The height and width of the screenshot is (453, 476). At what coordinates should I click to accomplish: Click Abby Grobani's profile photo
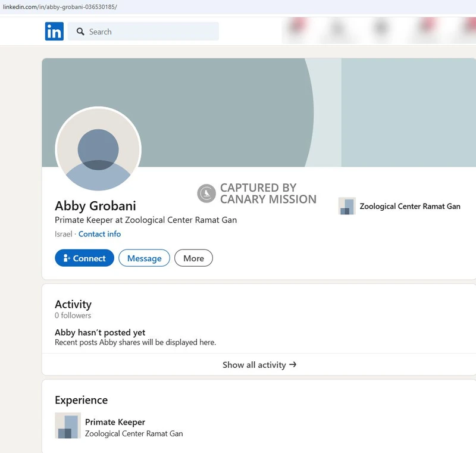click(98, 150)
